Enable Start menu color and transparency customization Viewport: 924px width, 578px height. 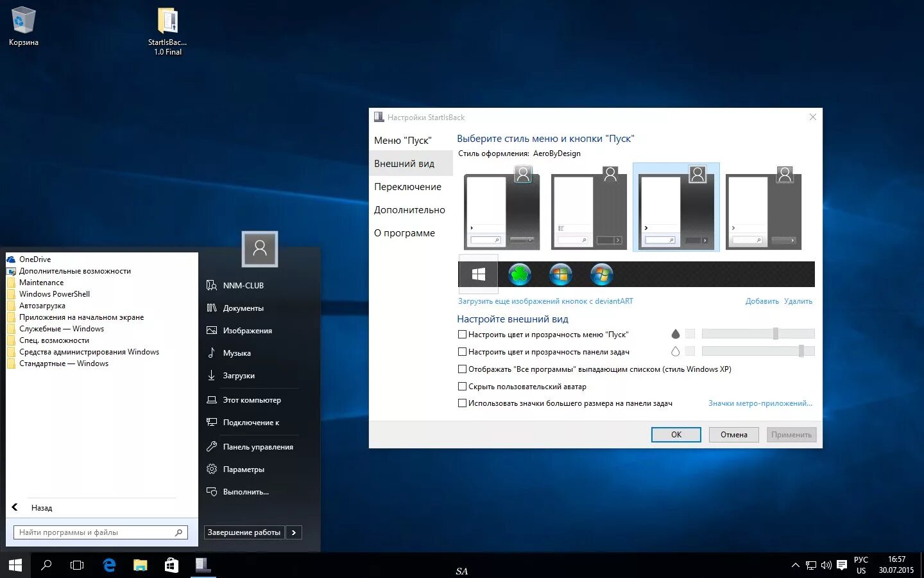[462, 335]
